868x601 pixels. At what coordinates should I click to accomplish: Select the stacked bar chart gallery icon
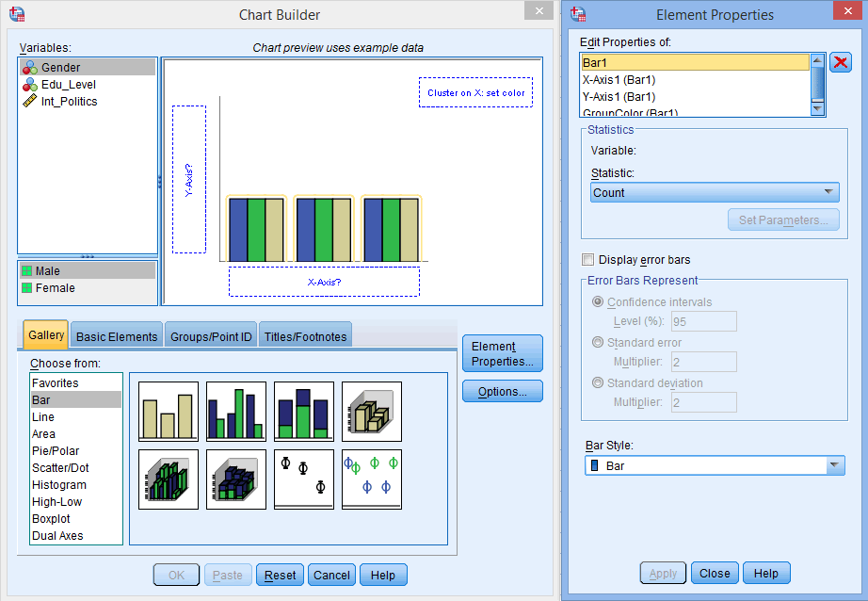(x=303, y=411)
